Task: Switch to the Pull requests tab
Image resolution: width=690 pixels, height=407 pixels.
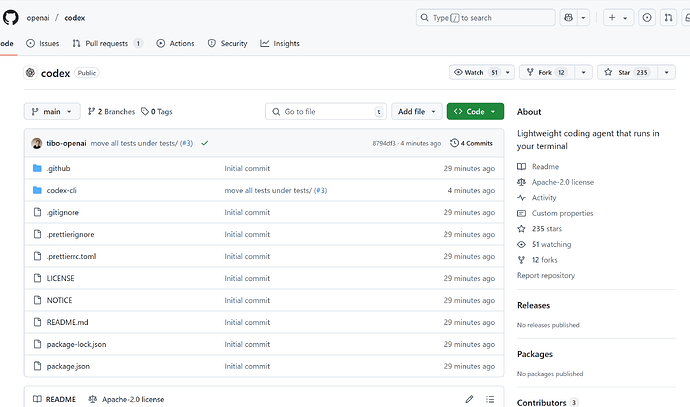Action: tap(107, 44)
